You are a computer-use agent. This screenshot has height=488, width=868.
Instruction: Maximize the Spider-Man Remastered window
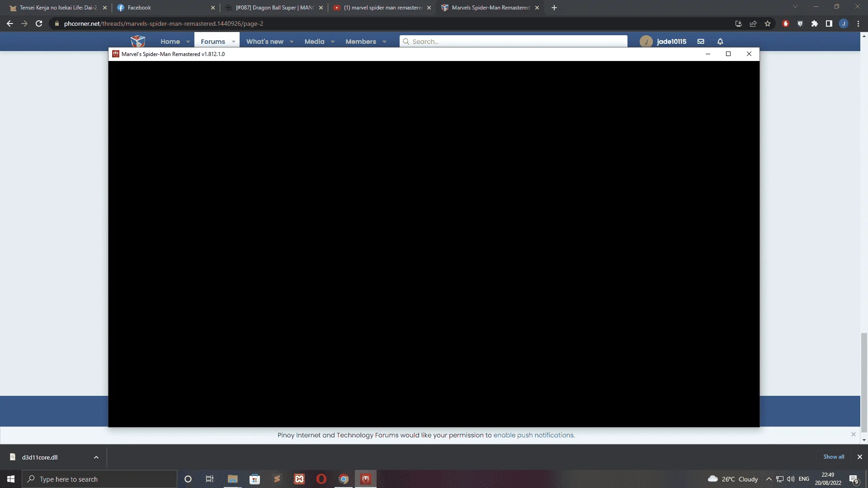point(728,54)
